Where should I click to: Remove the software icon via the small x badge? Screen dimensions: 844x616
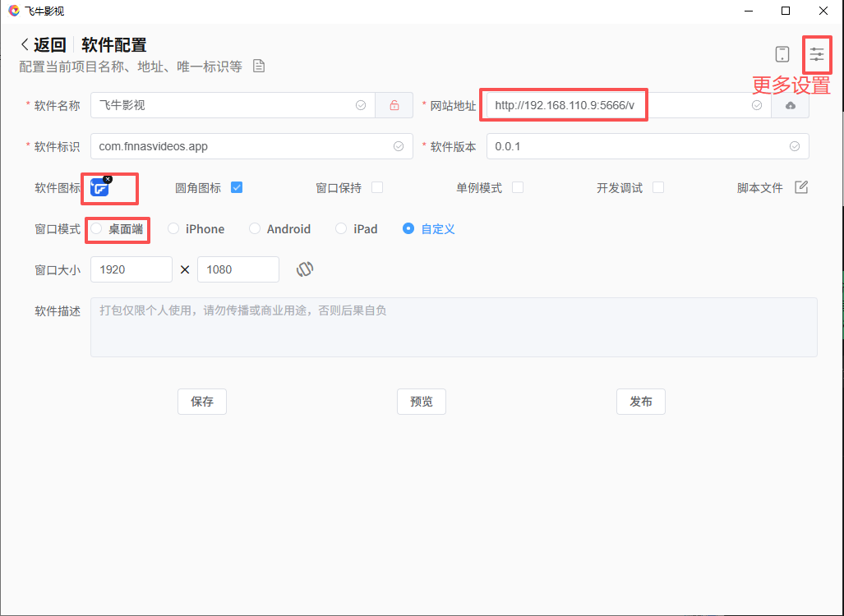(108, 179)
